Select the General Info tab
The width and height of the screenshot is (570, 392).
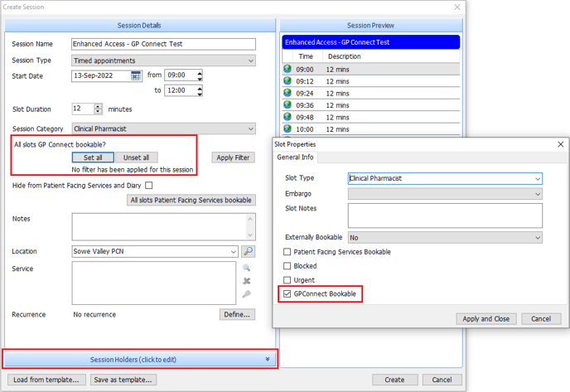pos(295,157)
